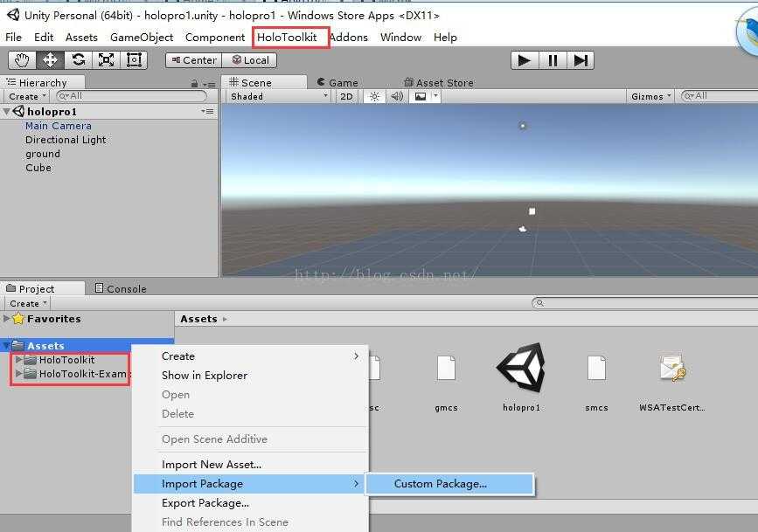Step one frame forward

[x=581, y=61]
